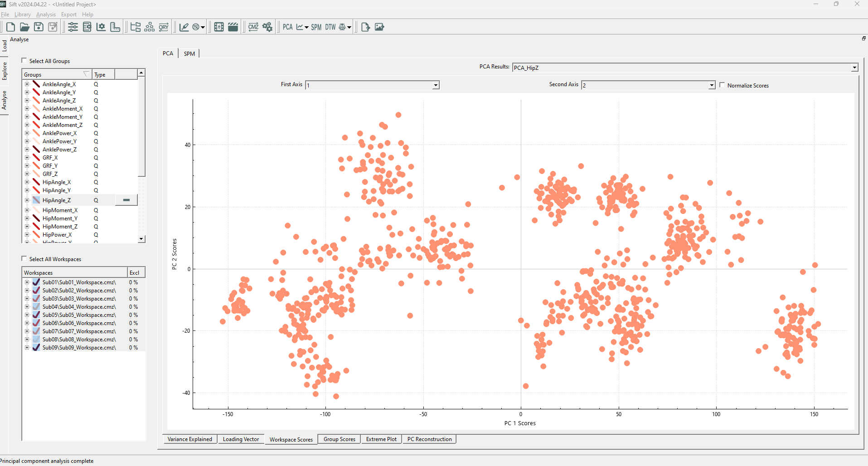Screen dimensions: 868x466
Task: Open the Analysis menu
Action: coord(46,15)
